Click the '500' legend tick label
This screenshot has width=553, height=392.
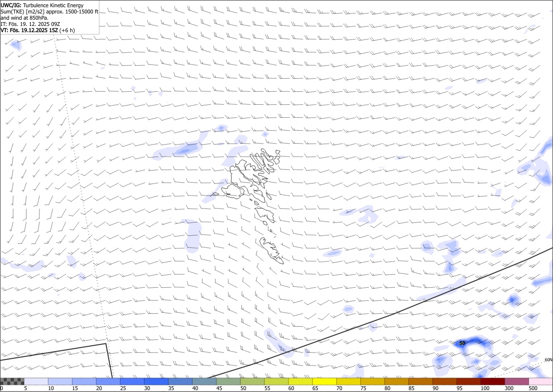[x=533, y=388]
